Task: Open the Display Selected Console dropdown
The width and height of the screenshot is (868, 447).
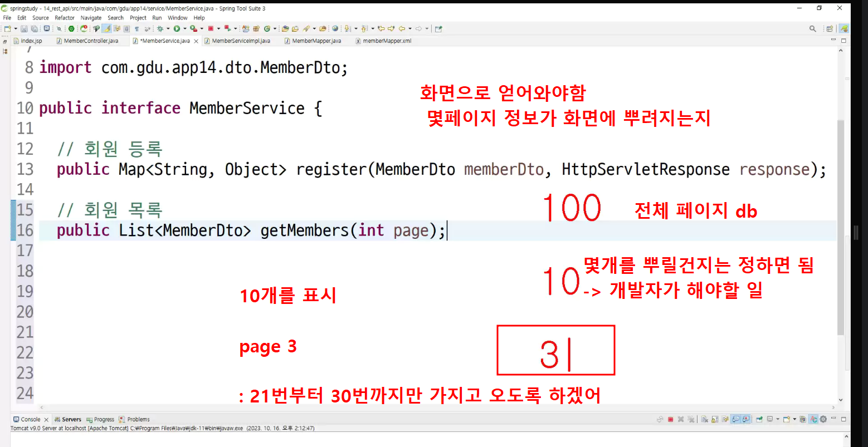Action: 778,419
